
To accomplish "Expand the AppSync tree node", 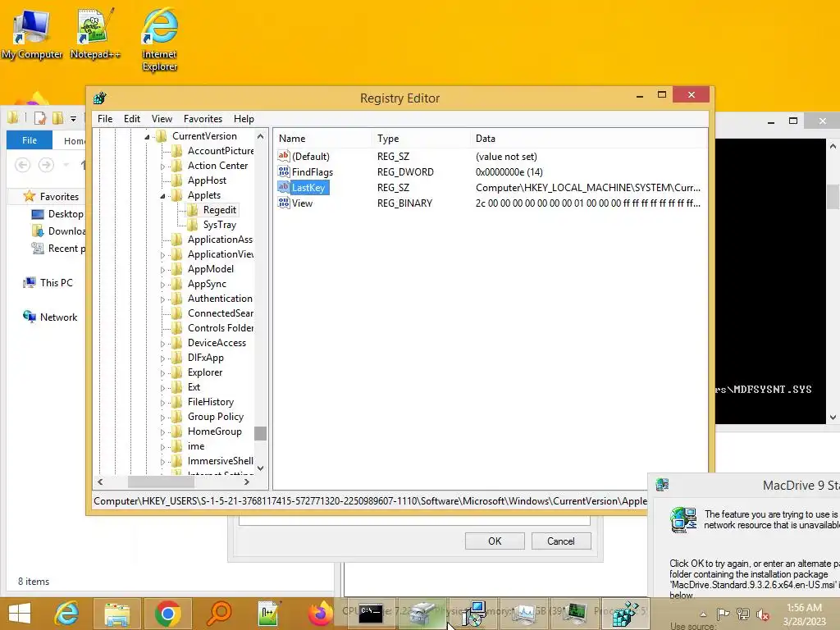I will click(162, 285).
